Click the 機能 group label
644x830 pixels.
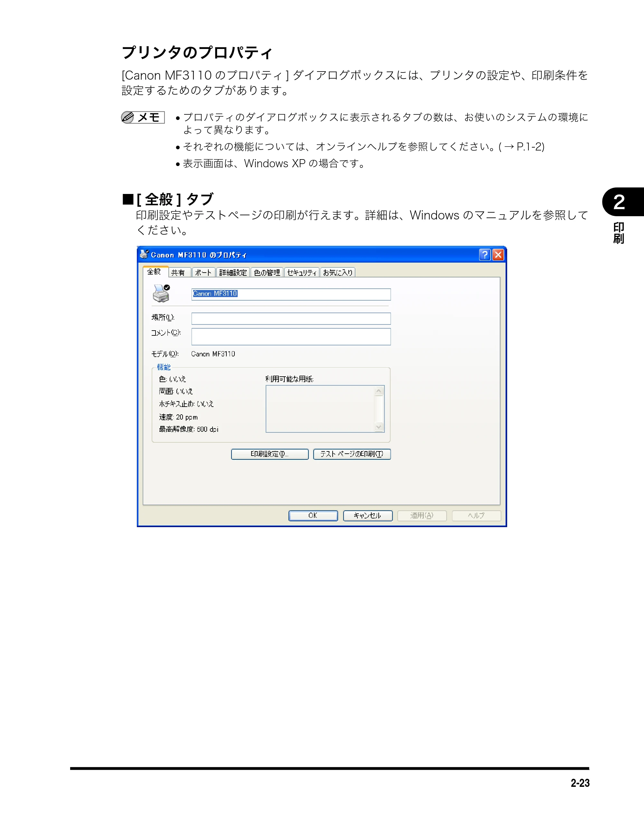pyautogui.click(x=164, y=367)
